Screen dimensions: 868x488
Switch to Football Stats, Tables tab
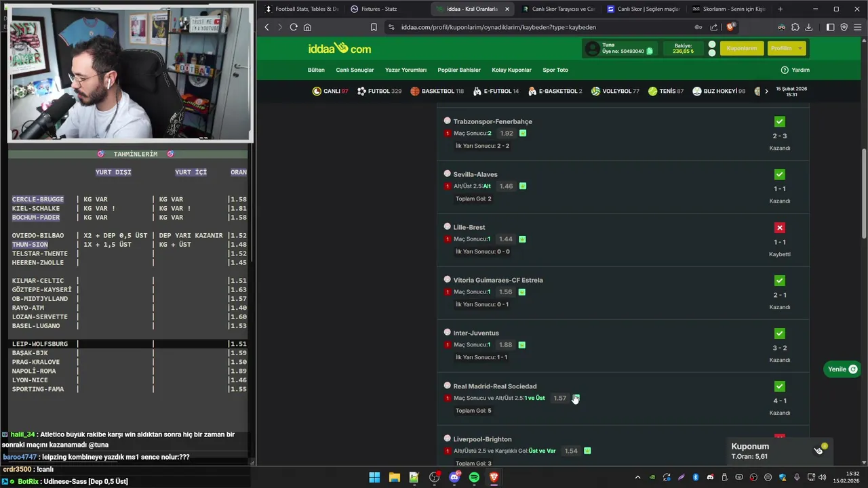click(x=302, y=9)
